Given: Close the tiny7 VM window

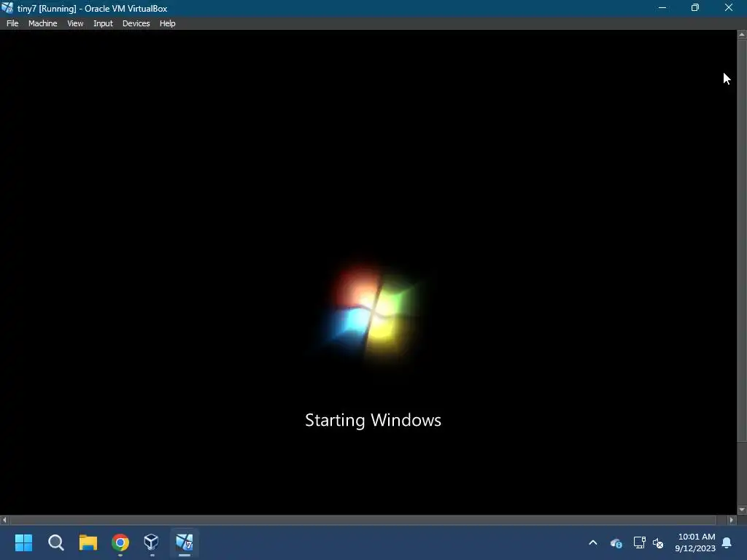Looking at the screenshot, I should click(x=729, y=8).
